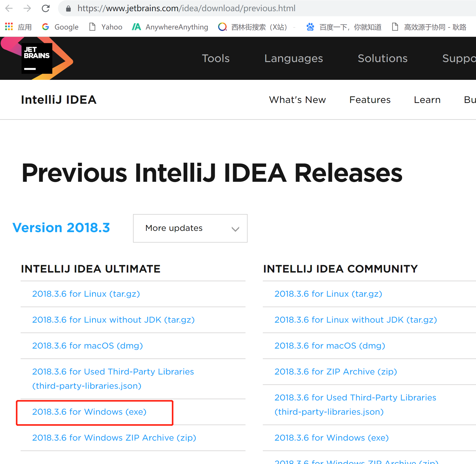Image resolution: width=476 pixels, height=464 pixels.
Task: Click inside the browser address bar
Action: pyautogui.click(x=178, y=8)
